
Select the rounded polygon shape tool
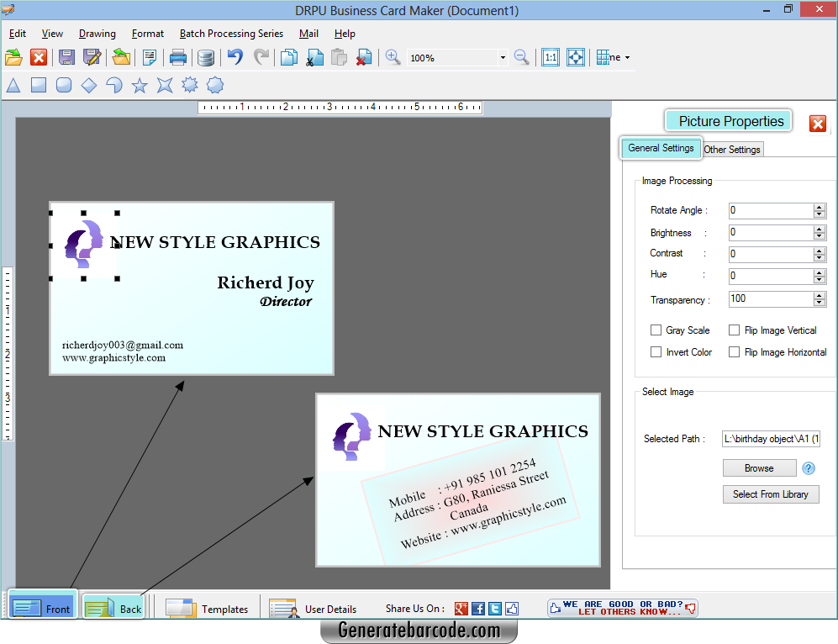215,85
